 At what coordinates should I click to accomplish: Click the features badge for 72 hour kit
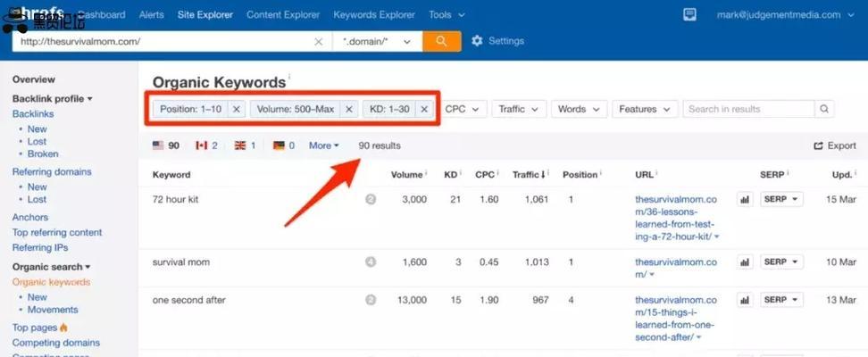click(371, 199)
